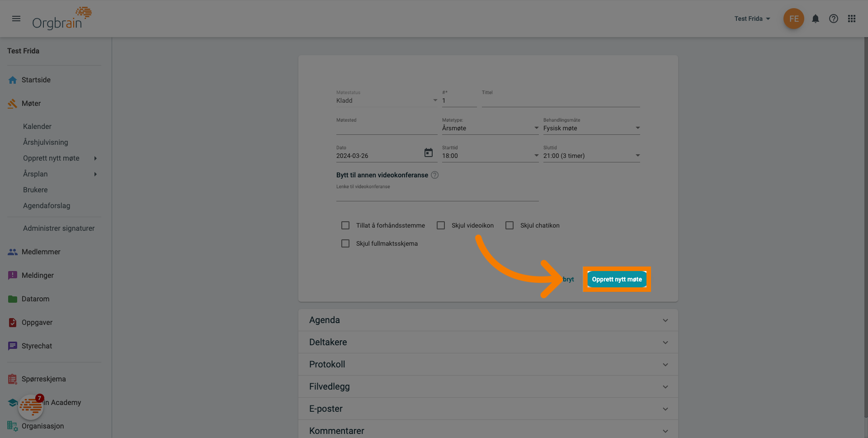
Task: Expand Opprett nytt møte submenu arrow
Action: [95, 158]
